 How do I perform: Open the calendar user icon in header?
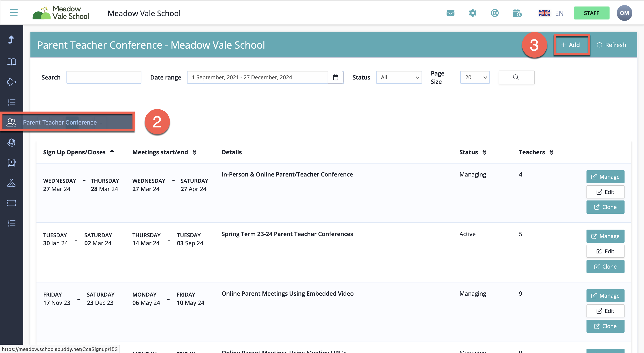tap(517, 13)
